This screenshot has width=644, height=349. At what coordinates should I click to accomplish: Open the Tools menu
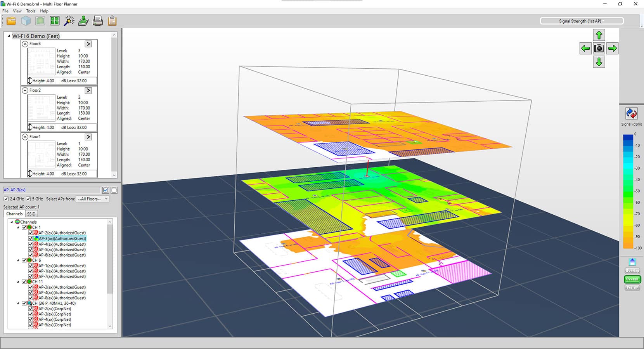click(x=31, y=11)
